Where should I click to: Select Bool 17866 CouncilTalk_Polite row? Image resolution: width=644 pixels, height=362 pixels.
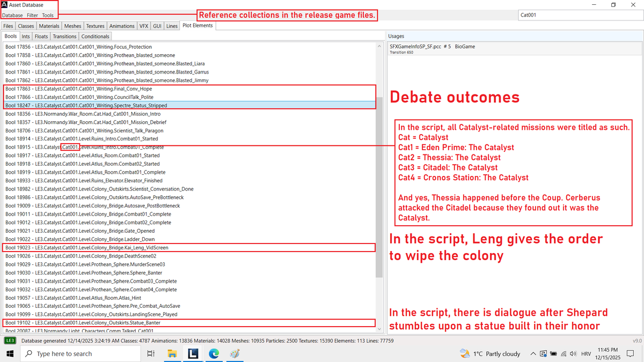(x=190, y=97)
